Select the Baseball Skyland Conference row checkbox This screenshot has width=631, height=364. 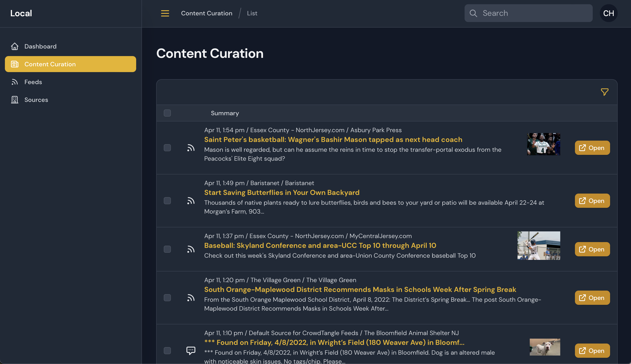tap(167, 249)
